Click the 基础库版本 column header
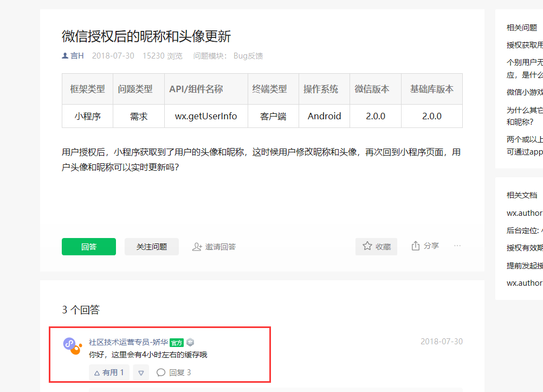Image resolution: width=543 pixels, height=392 pixels. tap(432, 89)
